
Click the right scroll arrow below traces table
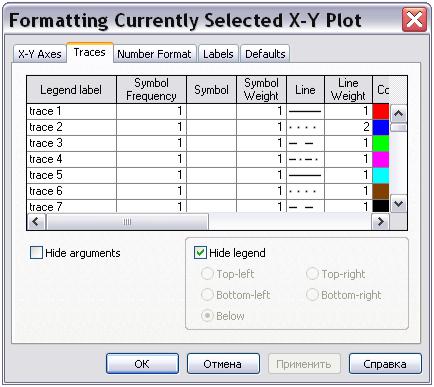(x=381, y=221)
